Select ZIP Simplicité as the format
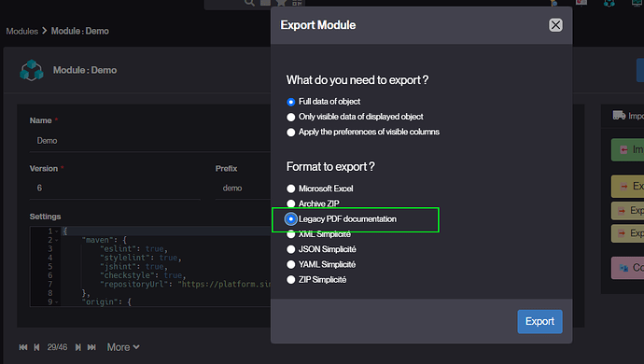The image size is (644, 364). [x=291, y=280]
